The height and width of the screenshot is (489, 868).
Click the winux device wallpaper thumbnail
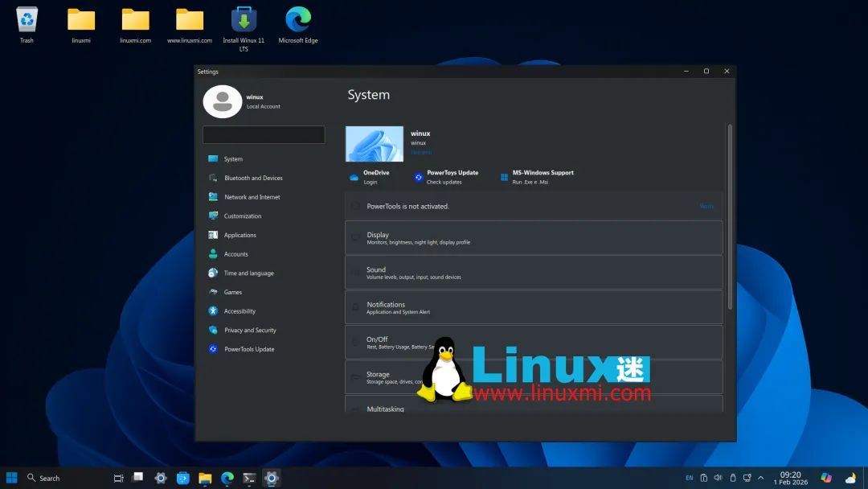coord(375,144)
